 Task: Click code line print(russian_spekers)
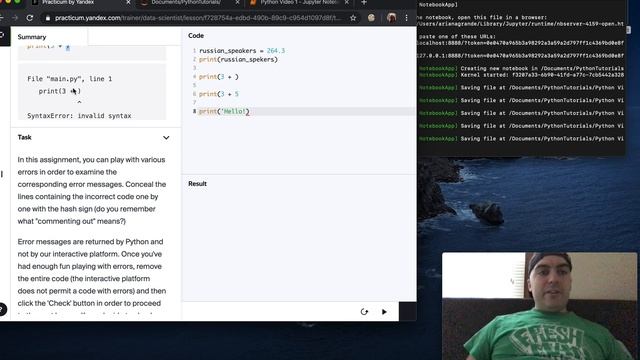click(238, 60)
